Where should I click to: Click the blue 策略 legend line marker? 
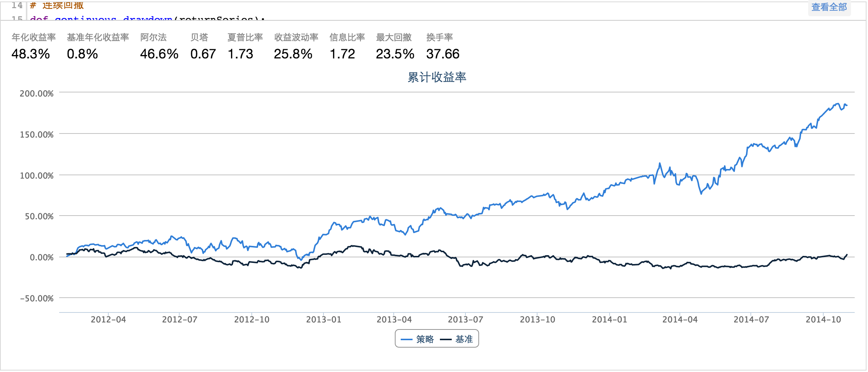407,339
